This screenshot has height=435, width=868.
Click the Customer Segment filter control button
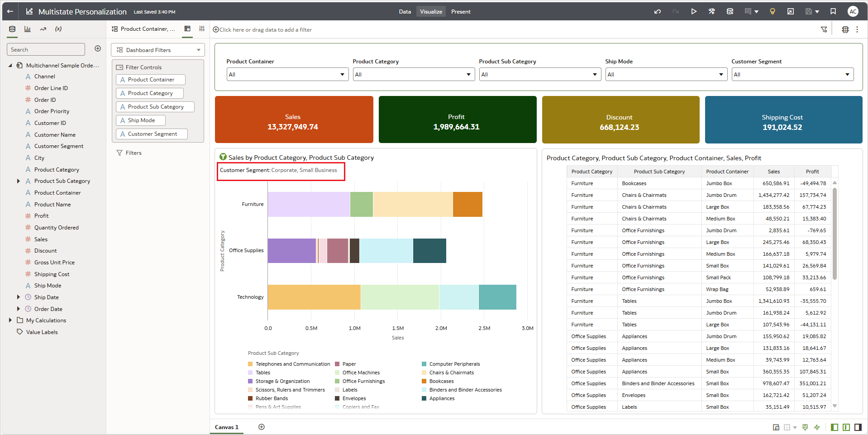(152, 134)
